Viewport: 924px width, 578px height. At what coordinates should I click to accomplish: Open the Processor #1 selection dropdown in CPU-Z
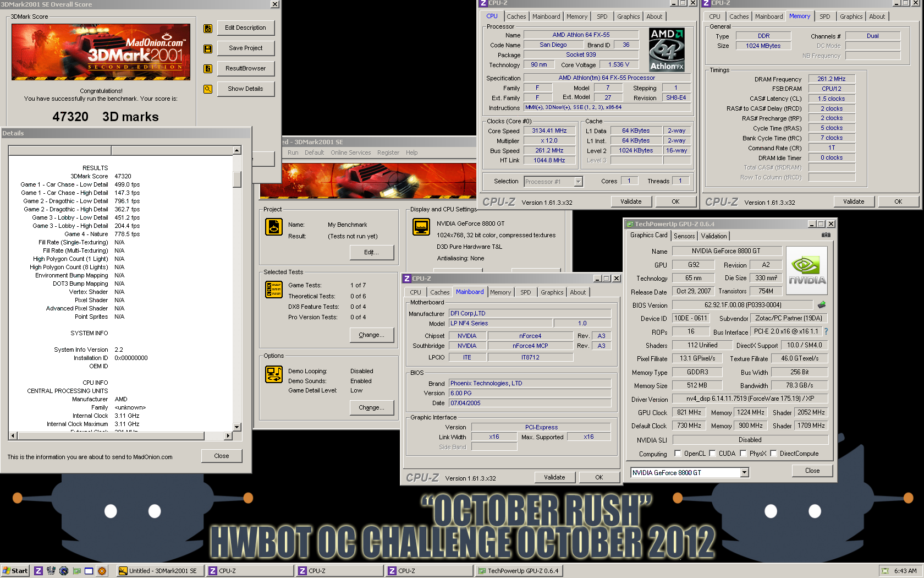point(578,182)
